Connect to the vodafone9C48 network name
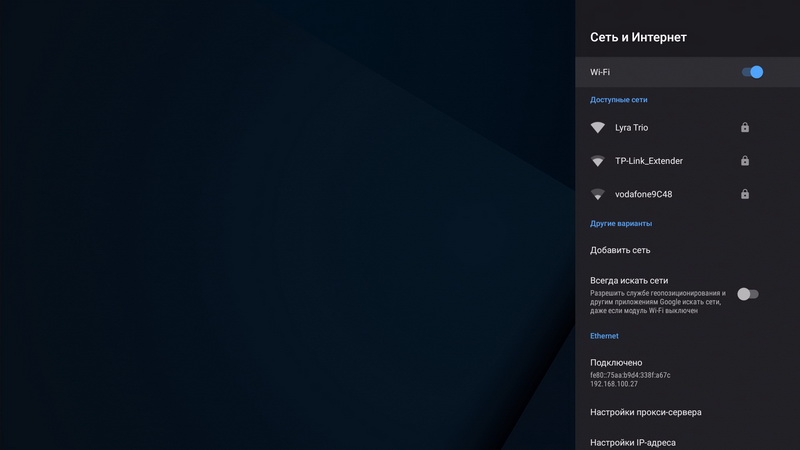The width and height of the screenshot is (800, 450). 643,194
